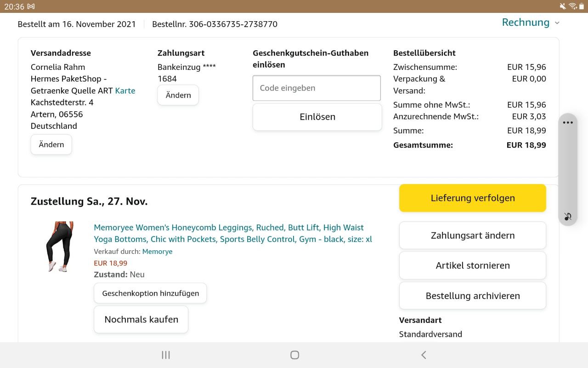Tap the status bar clock 20:36

click(x=14, y=6)
